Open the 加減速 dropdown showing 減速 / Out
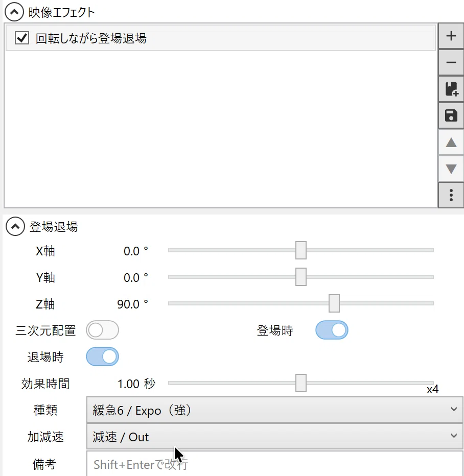Screen dimensions: 464x476 275,437
